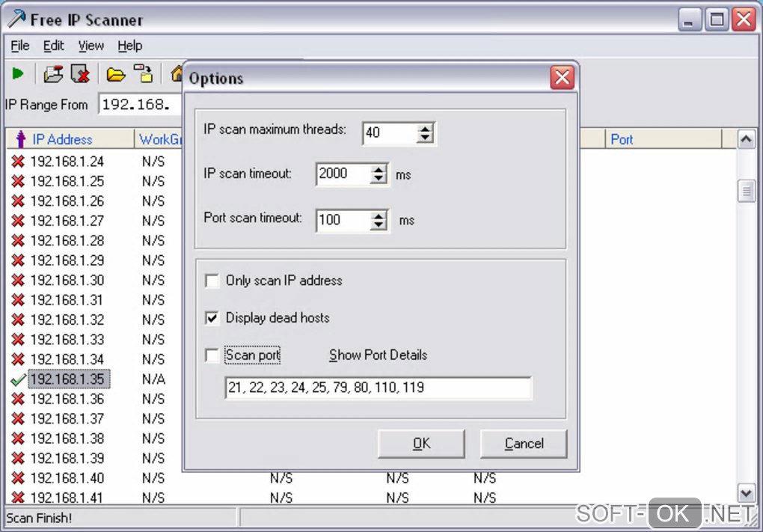Screen dimensions: 763x532
Task: Click the red X status icon for 192.168.1.30
Action: (x=18, y=281)
